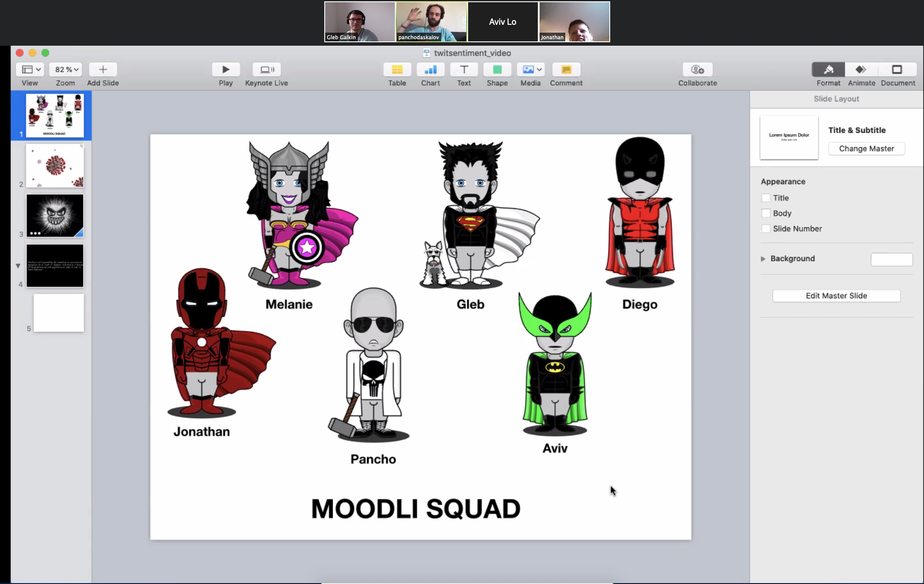Viewport: 924px width, 584px height.
Task: Select slide 4 black text thumbnail
Action: (x=55, y=266)
